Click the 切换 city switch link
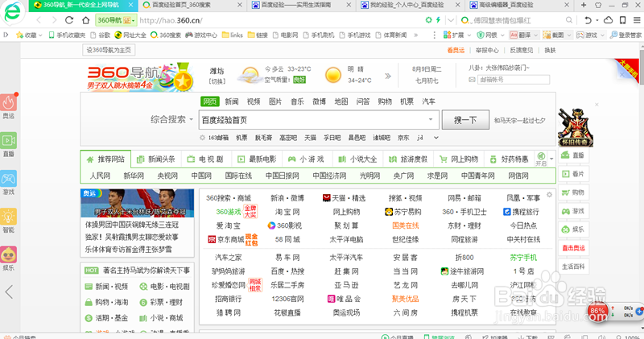The width and height of the screenshot is (644, 339). pos(217,81)
